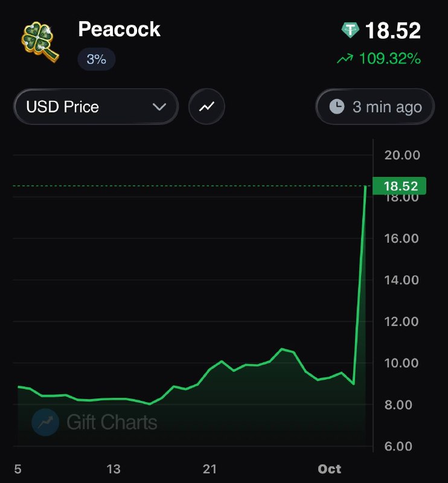448x483 pixels.
Task: Open the USD Price dropdown
Action: coord(96,107)
